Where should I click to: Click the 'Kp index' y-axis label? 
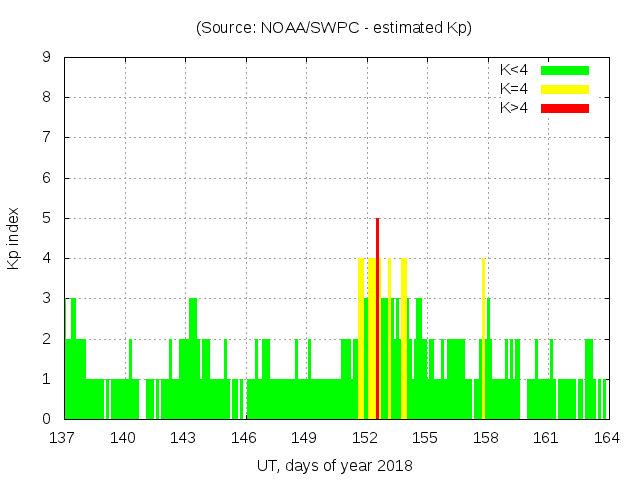[x=14, y=238]
